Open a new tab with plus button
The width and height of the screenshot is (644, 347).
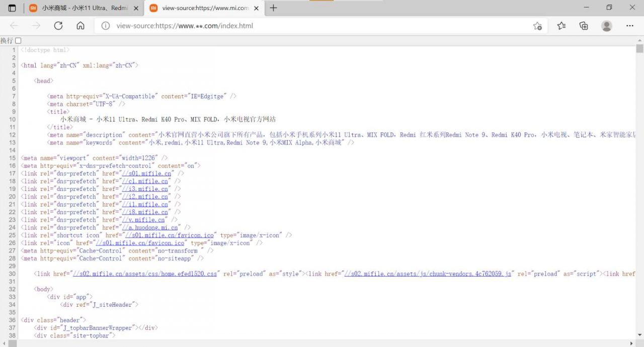tap(274, 8)
